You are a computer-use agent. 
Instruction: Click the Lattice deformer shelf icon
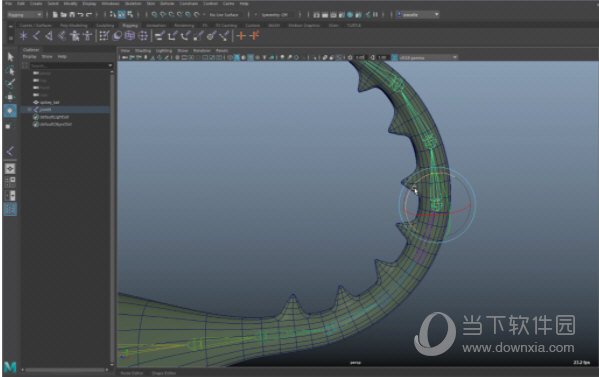130,36
